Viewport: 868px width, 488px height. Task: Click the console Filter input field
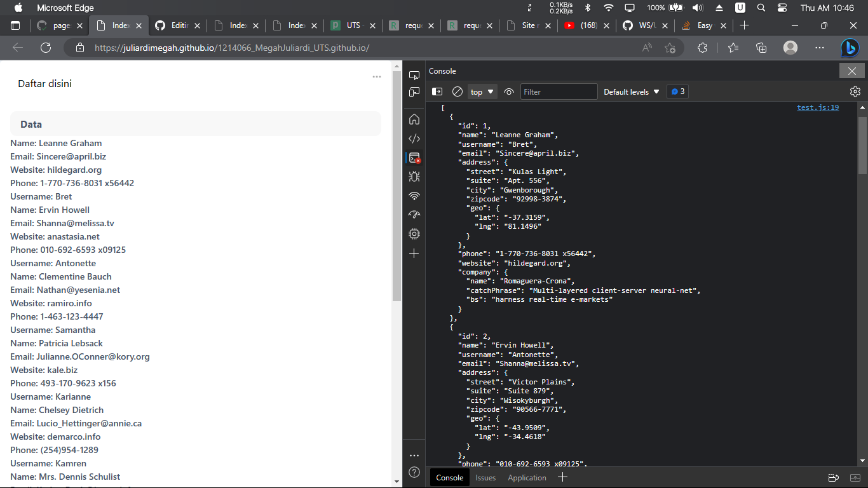pyautogui.click(x=559, y=91)
